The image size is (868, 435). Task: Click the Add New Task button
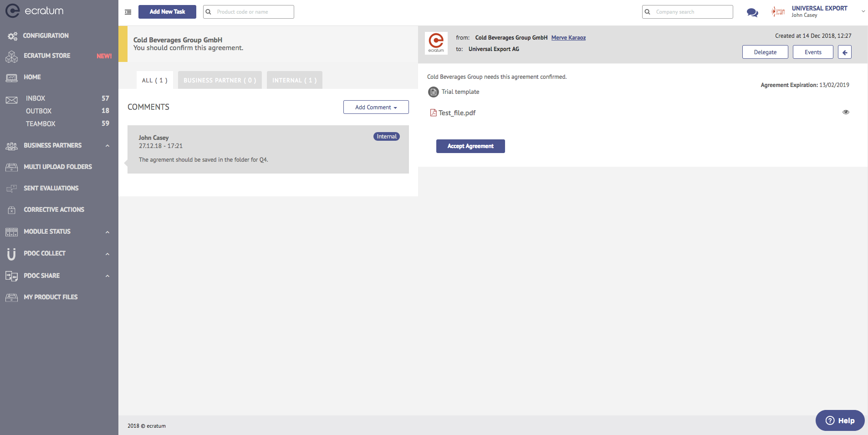point(167,12)
